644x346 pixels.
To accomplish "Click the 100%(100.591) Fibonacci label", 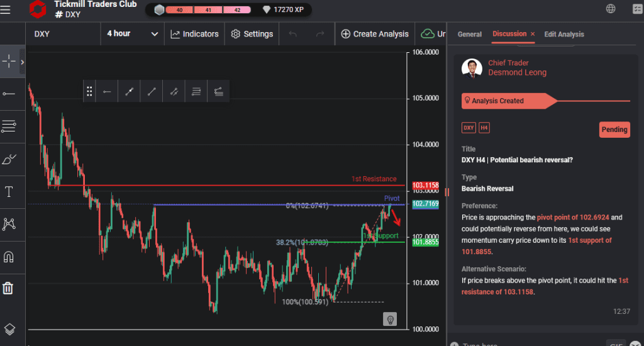I will [x=305, y=302].
